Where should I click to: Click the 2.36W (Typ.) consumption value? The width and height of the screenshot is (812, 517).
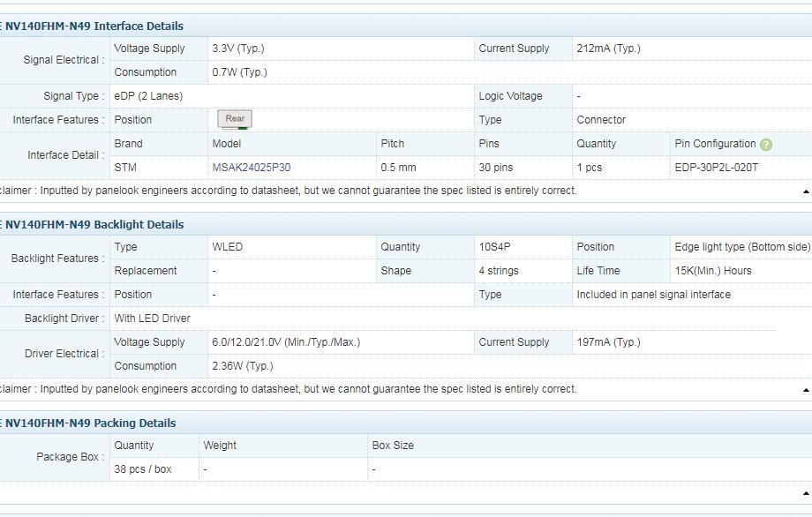pyautogui.click(x=243, y=366)
